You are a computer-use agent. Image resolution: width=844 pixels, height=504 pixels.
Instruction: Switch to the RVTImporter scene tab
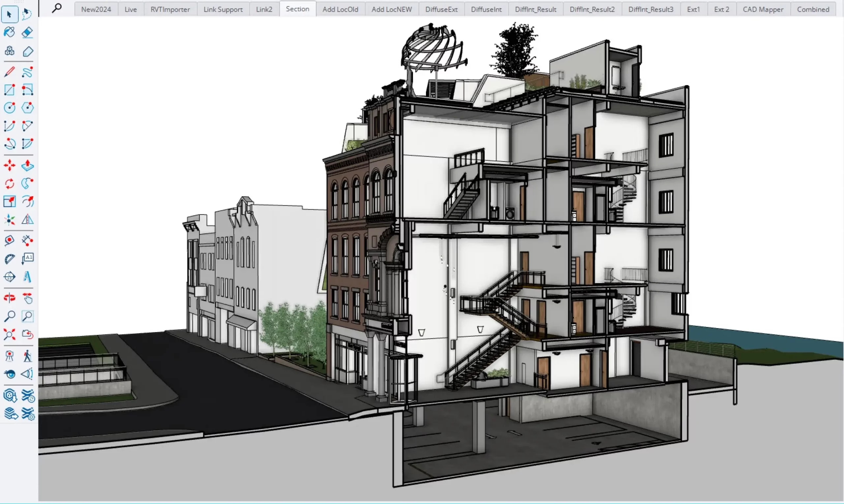pos(170,10)
